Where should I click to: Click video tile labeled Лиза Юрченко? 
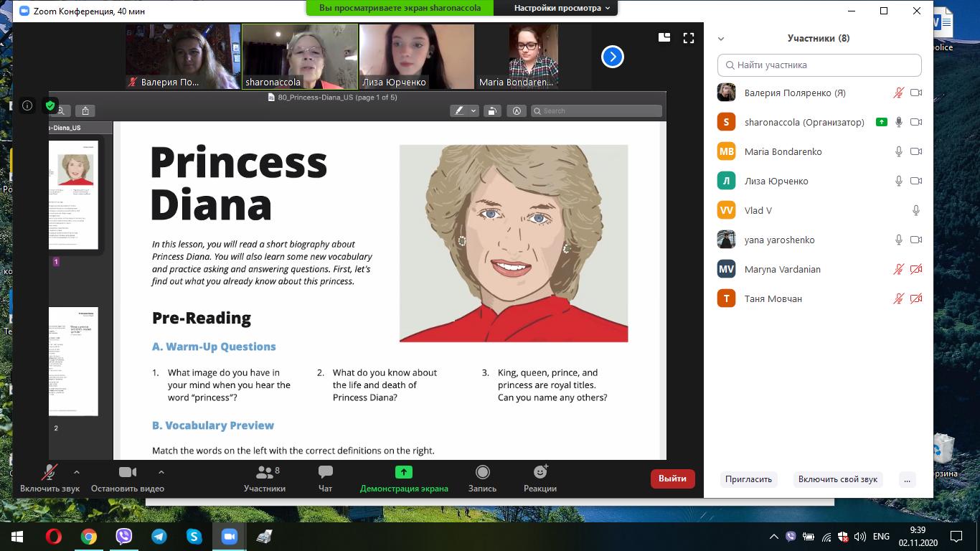pos(417,56)
